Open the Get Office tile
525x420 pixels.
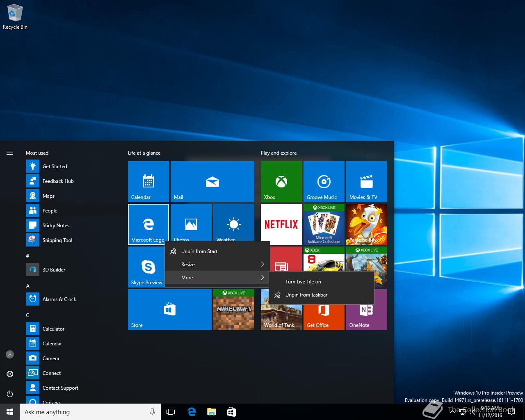coord(324,317)
